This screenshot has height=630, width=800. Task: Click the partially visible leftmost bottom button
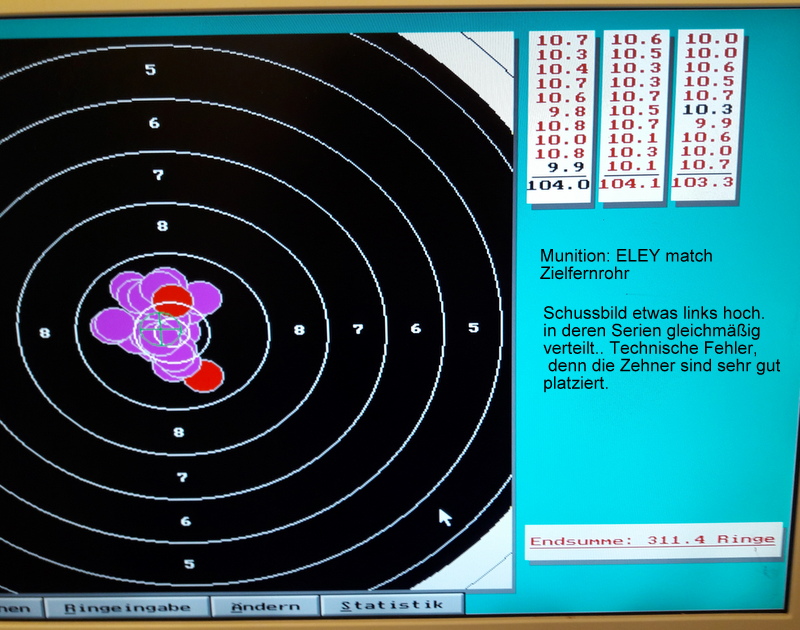(20, 606)
